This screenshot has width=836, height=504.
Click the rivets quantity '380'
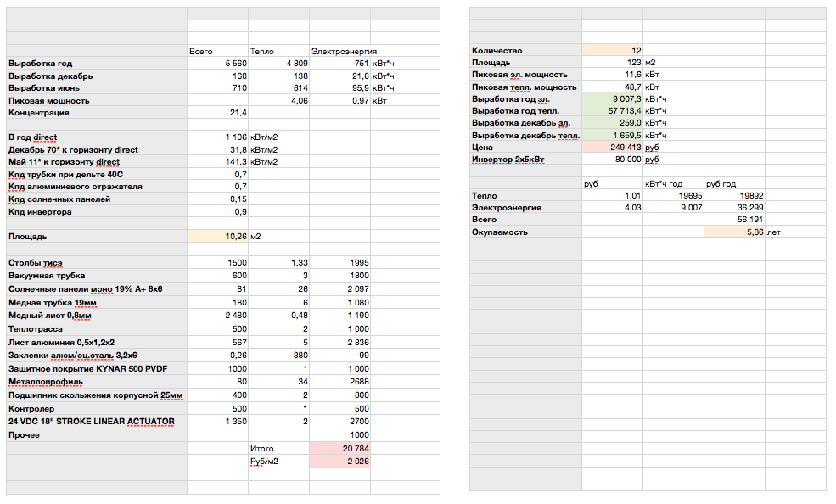pos(300,356)
